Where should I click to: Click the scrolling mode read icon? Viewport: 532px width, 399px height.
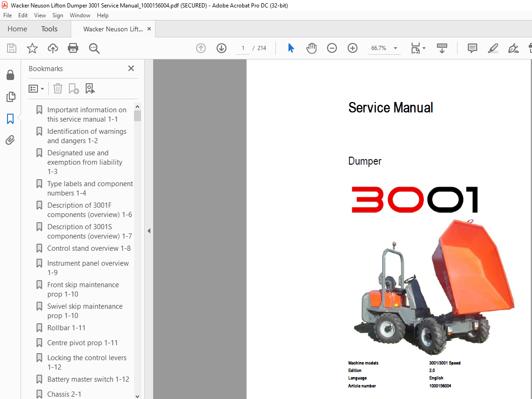(x=442, y=48)
